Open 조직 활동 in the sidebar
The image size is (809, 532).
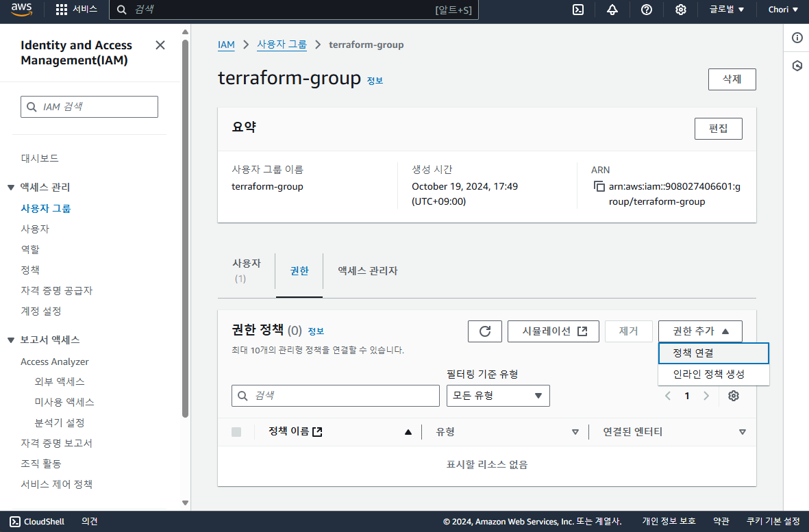pos(41,464)
